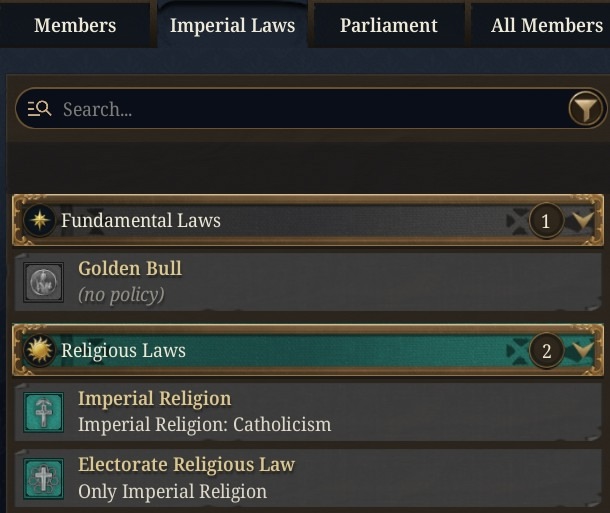Collapse Religious Laws with chevron arrow
The width and height of the screenshot is (610, 513).
click(582, 350)
